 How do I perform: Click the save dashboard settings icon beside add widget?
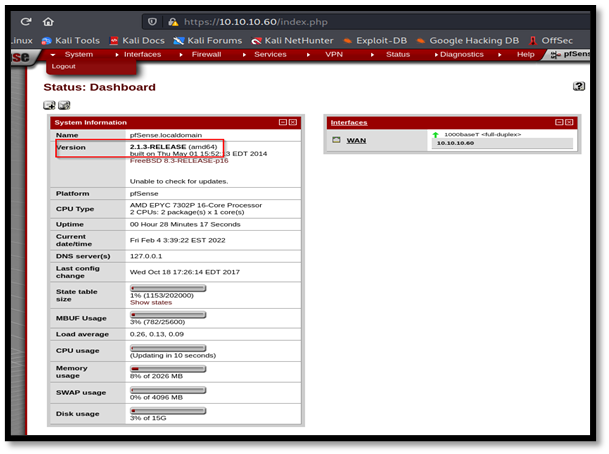[x=64, y=105]
